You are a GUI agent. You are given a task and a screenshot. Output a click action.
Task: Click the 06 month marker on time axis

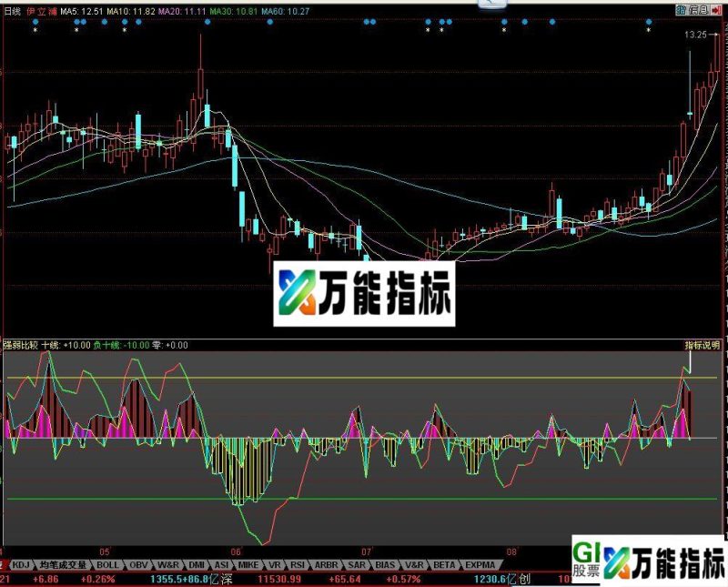pos(236,552)
